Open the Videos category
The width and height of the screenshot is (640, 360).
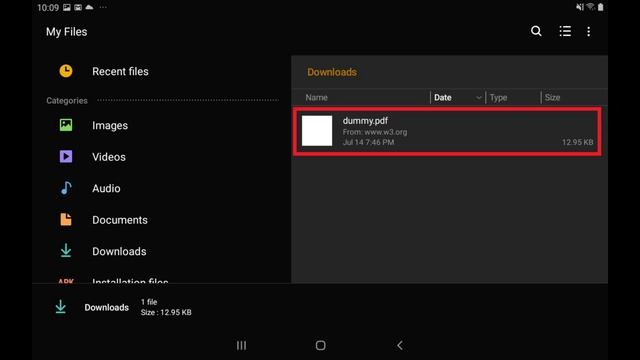tap(109, 157)
